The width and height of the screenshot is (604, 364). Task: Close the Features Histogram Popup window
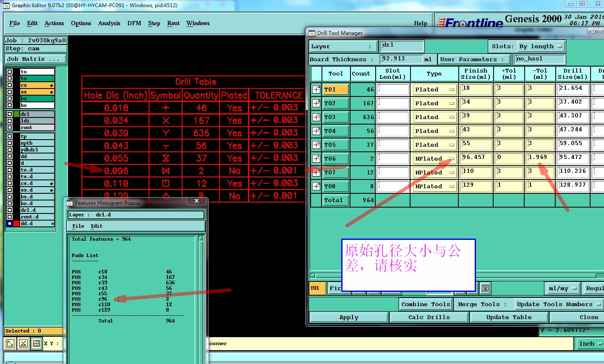(x=196, y=201)
